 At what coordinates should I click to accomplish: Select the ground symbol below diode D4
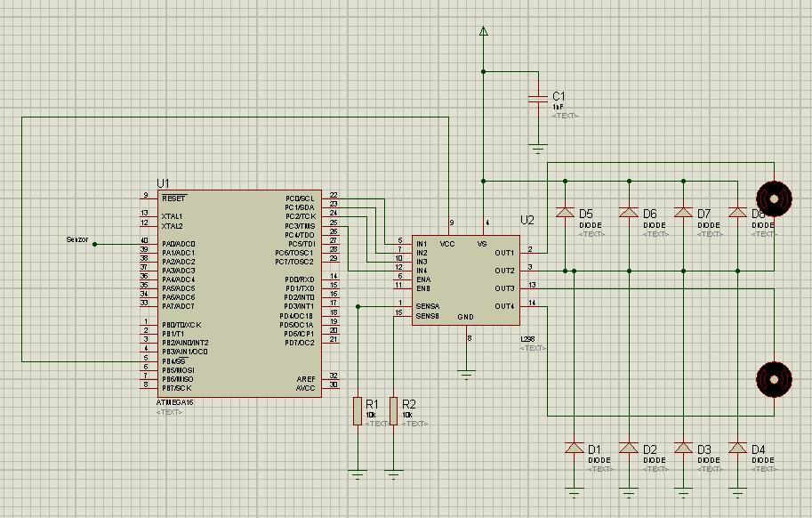(x=737, y=492)
